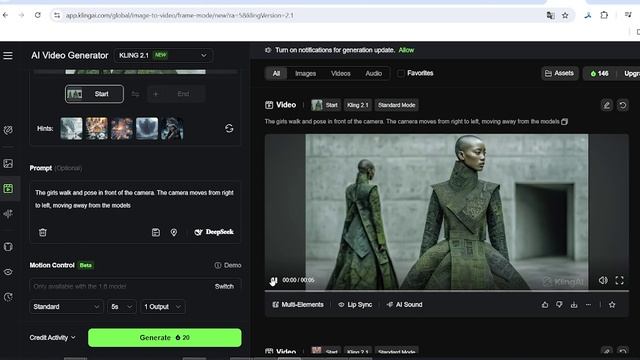View the Motion Control Demo
Screen dimensions: 640x360
pyautogui.click(x=228, y=265)
